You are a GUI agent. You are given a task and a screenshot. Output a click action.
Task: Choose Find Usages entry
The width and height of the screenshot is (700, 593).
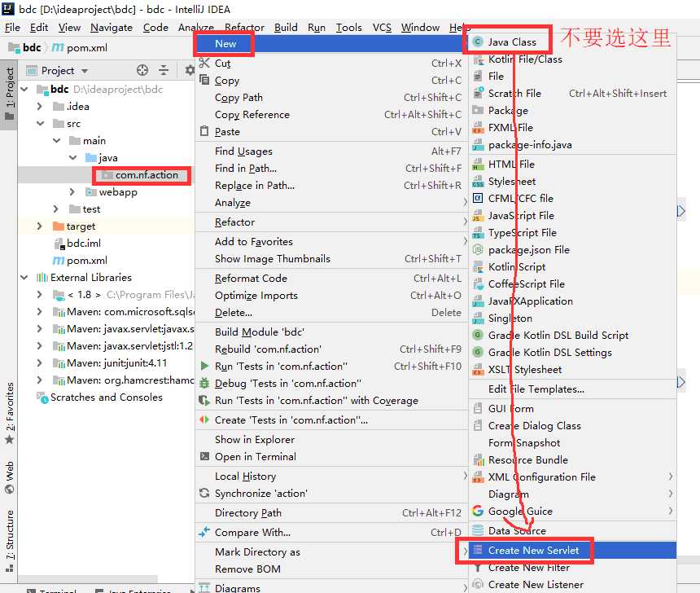(330, 151)
